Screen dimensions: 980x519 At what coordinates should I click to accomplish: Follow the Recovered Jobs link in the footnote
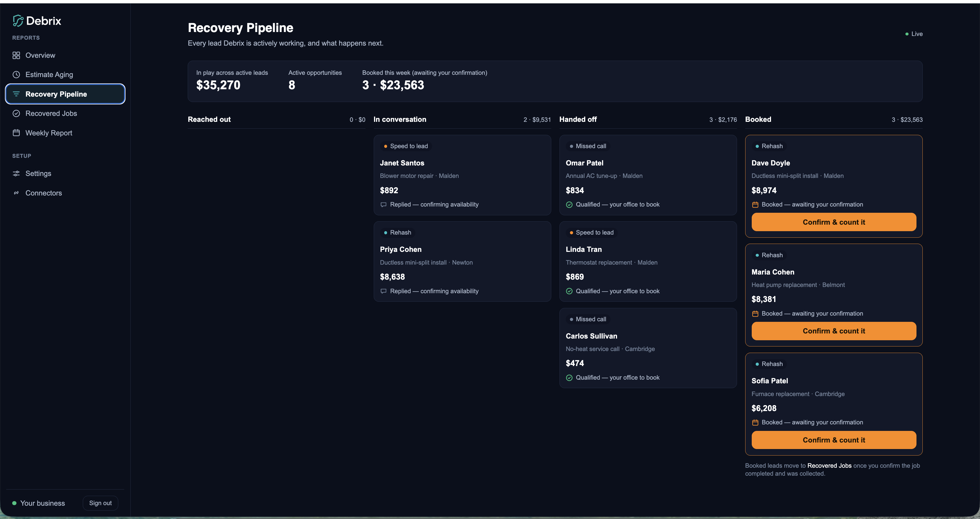(x=829, y=465)
